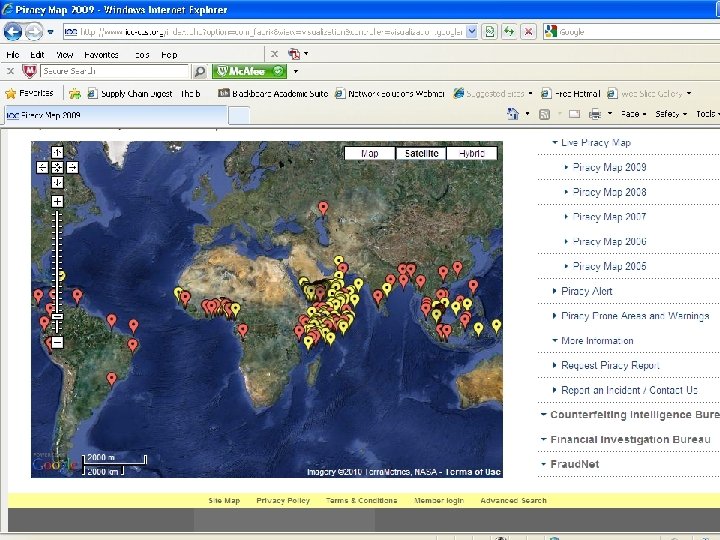Click the zoom out minus button on map

pyautogui.click(x=58, y=342)
